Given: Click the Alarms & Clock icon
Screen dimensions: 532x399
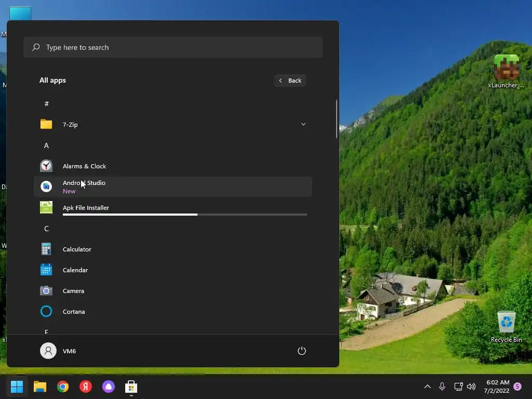Looking at the screenshot, I should 46,166.
